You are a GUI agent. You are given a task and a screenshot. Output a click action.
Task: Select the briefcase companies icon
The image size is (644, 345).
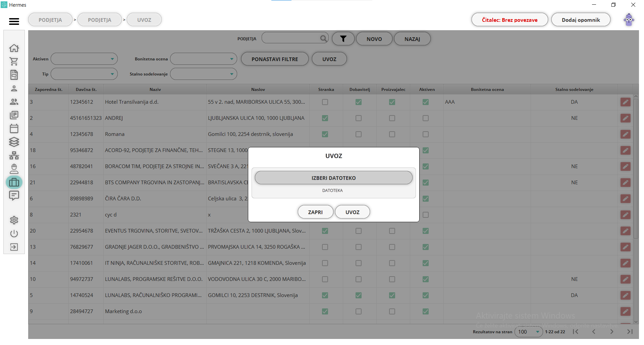click(14, 182)
